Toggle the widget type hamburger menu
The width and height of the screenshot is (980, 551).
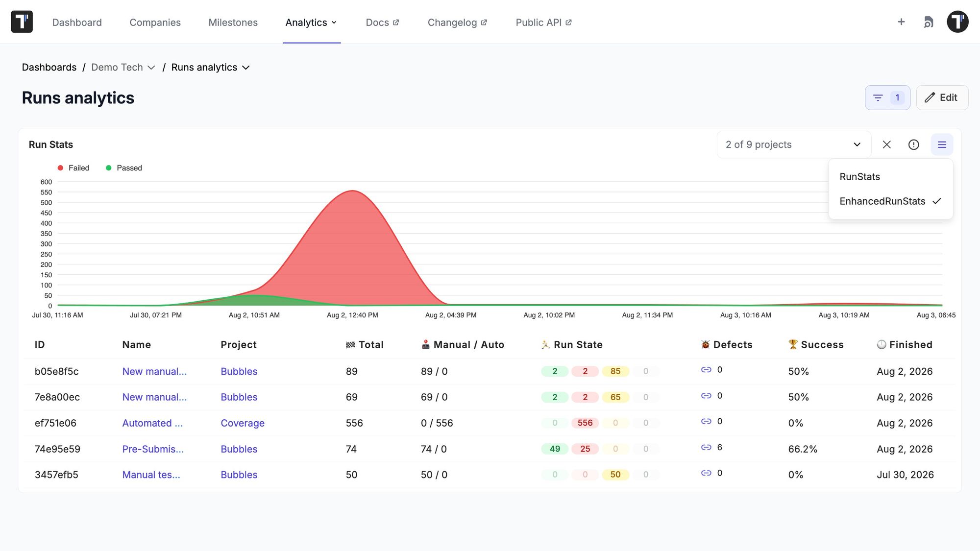(x=942, y=144)
